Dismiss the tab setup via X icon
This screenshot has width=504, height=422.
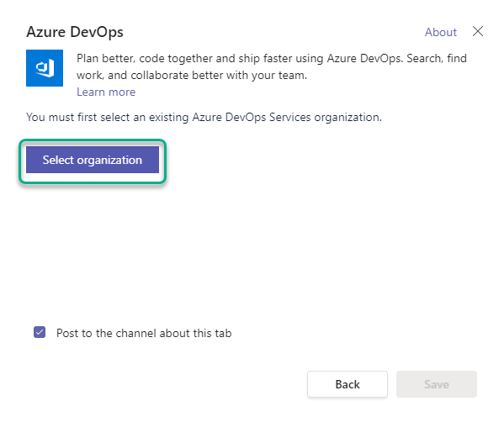pyautogui.click(x=478, y=31)
